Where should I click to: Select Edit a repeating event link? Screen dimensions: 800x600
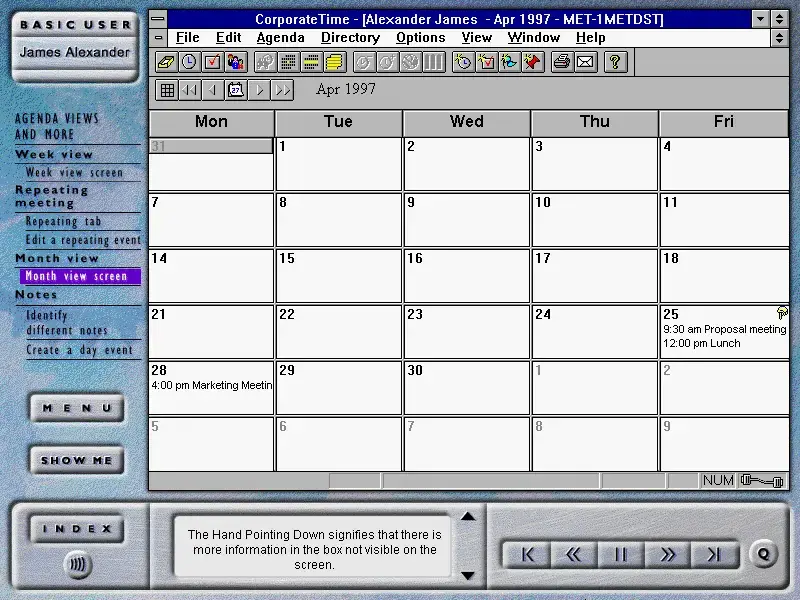[83, 240]
